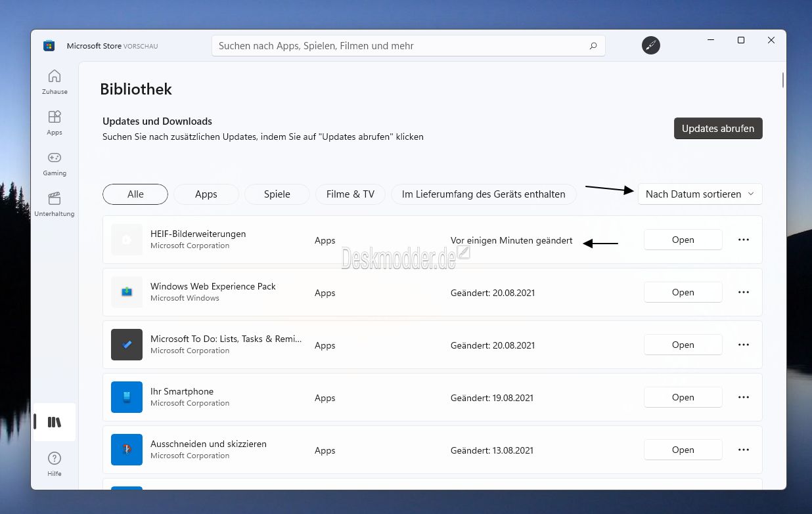Click the Updates abrufen button

tap(718, 129)
